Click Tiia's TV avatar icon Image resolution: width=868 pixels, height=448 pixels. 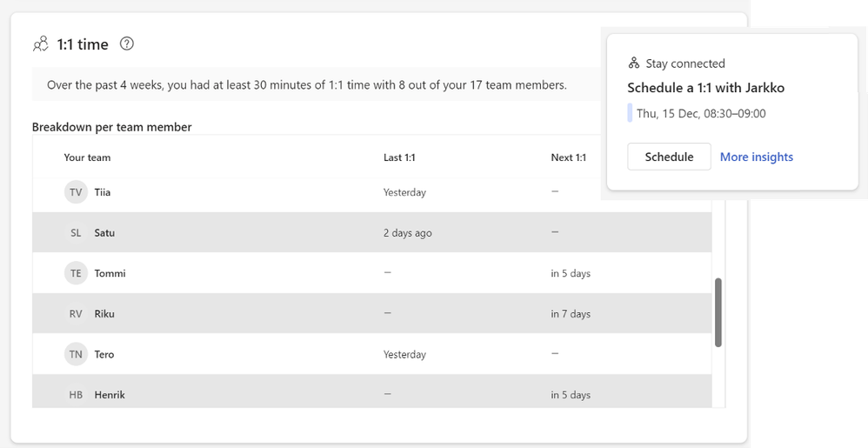point(76,192)
